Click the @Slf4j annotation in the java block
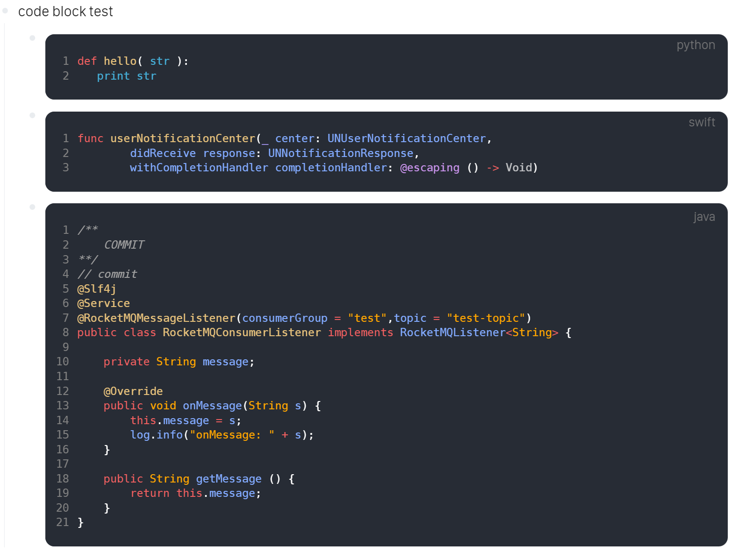Image resolution: width=756 pixels, height=558 pixels. (x=96, y=288)
